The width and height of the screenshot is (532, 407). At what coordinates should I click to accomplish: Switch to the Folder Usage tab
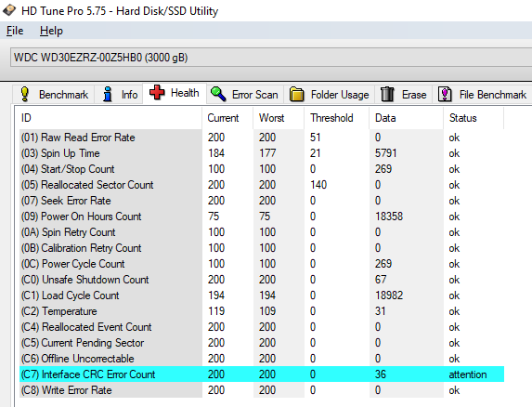[329, 94]
